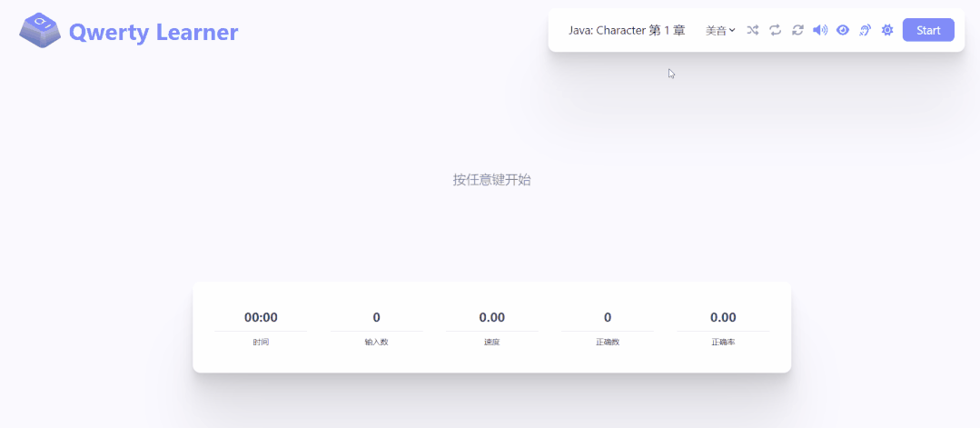Viewport: 980px width, 428px height.
Task: Expand the 美音 pronunciation dropdown
Action: tap(720, 30)
